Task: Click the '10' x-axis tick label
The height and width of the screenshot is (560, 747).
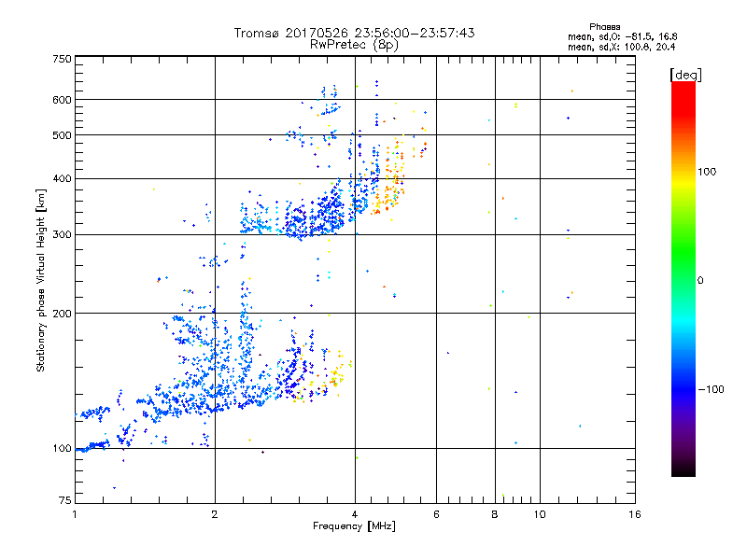Action: tap(540, 514)
